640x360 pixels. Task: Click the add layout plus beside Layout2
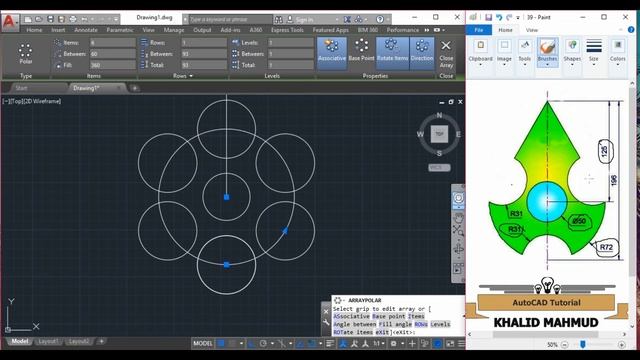[x=102, y=341]
